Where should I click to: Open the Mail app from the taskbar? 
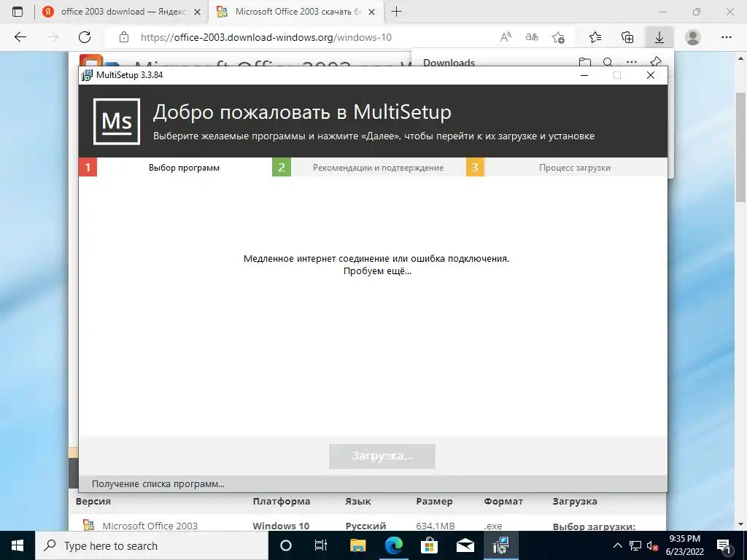click(465, 545)
